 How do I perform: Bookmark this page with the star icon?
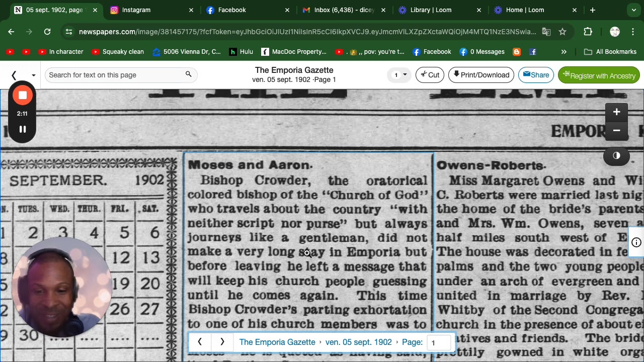tap(562, 32)
